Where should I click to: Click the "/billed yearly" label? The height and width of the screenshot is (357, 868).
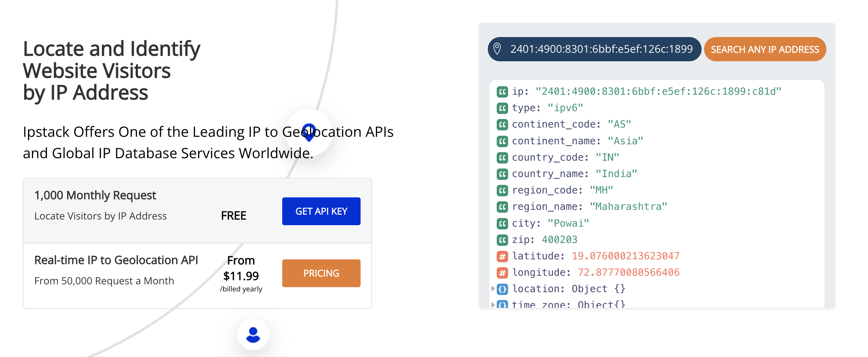click(241, 289)
